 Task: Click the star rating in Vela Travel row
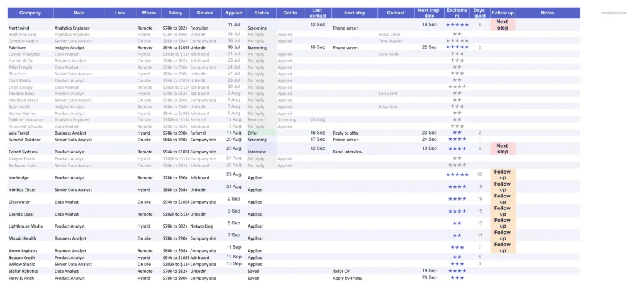[457, 133]
